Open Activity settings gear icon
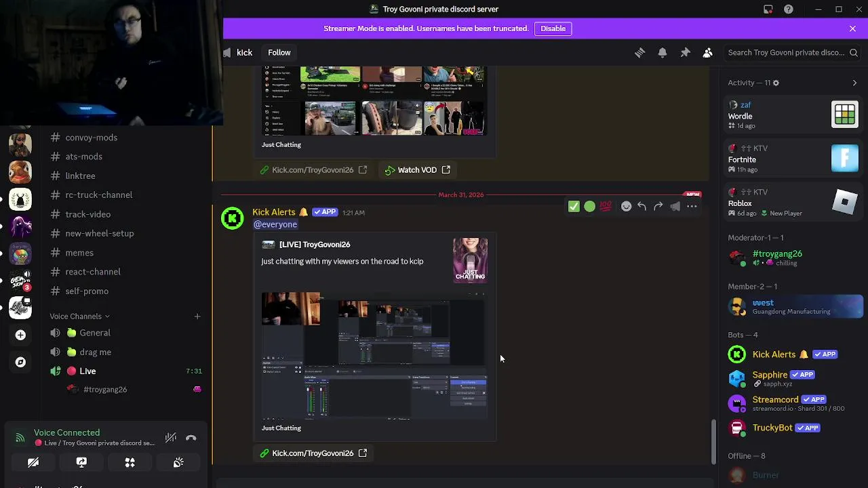This screenshot has width=868, height=488. 776,83
